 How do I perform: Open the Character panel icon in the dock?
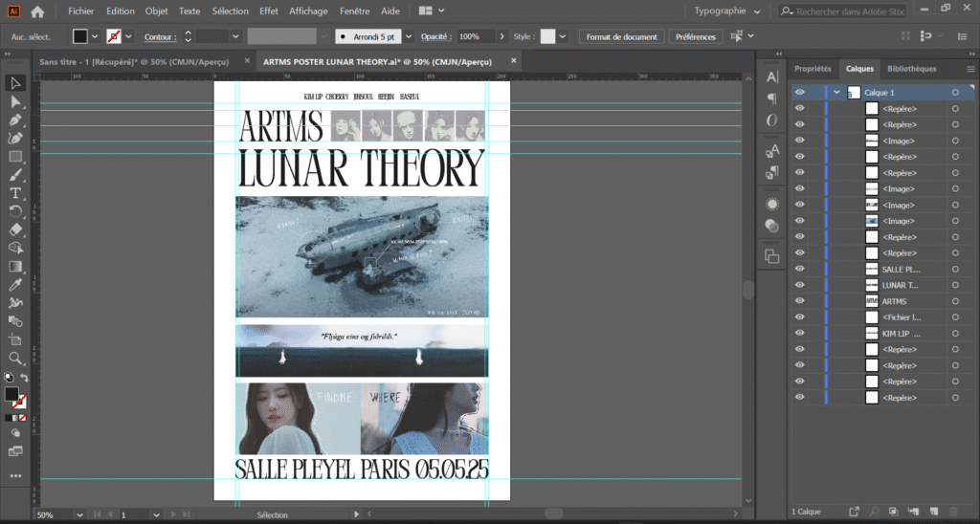pyautogui.click(x=772, y=76)
